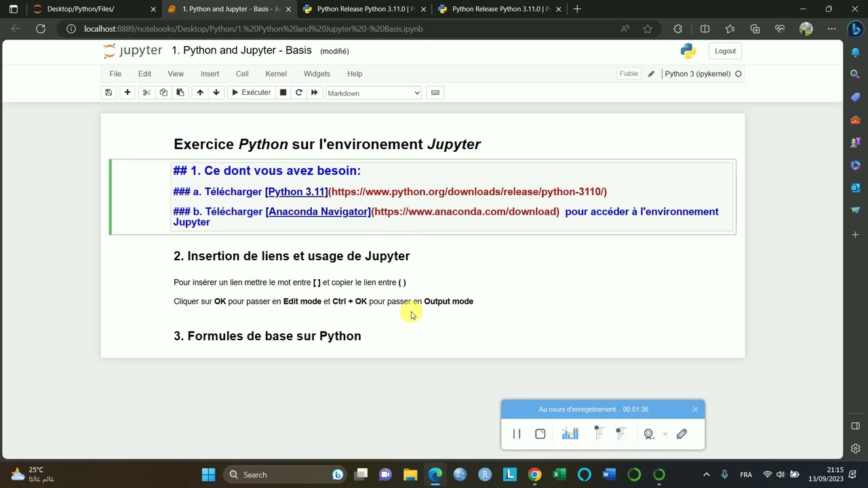This screenshot has height=488, width=868.
Task: Open Excel from the taskbar
Action: click(x=559, y=474)
